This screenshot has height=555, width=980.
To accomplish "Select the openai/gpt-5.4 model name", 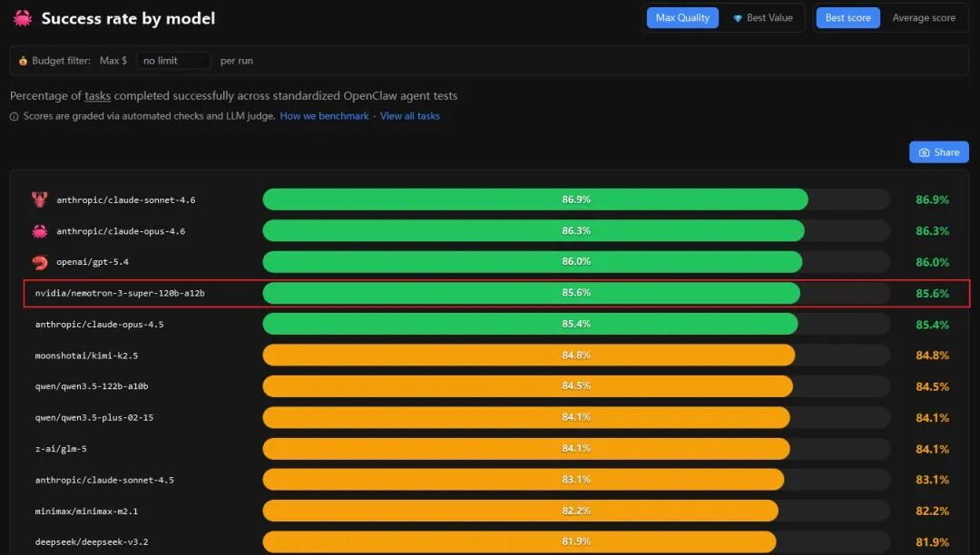I will 93,262.
